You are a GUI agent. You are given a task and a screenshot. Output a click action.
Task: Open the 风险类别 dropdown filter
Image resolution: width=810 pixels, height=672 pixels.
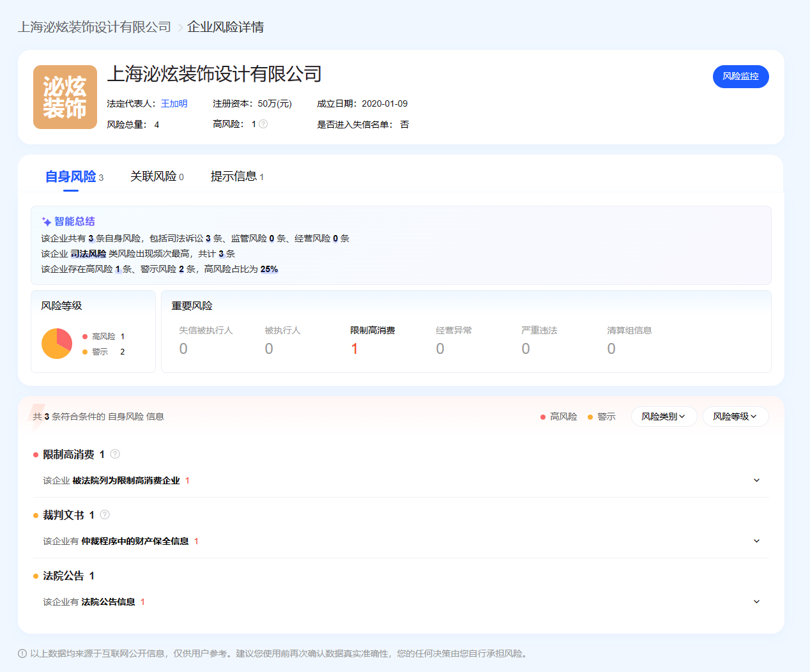(x=664, y=416)
